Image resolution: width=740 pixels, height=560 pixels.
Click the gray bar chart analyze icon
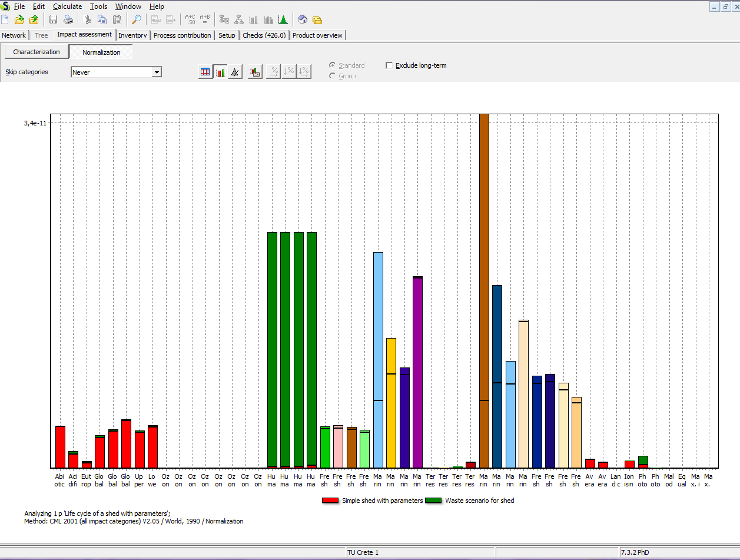coord(254,19)
